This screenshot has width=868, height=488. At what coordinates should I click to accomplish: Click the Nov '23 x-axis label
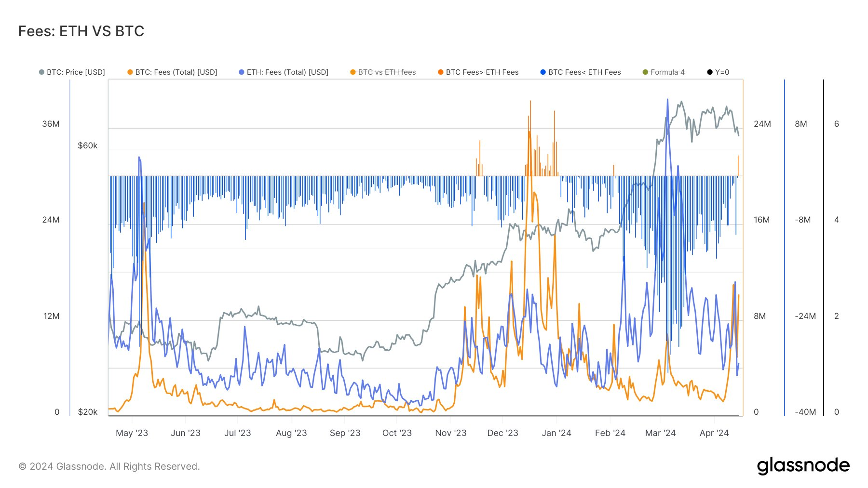[x=450, y=433]
